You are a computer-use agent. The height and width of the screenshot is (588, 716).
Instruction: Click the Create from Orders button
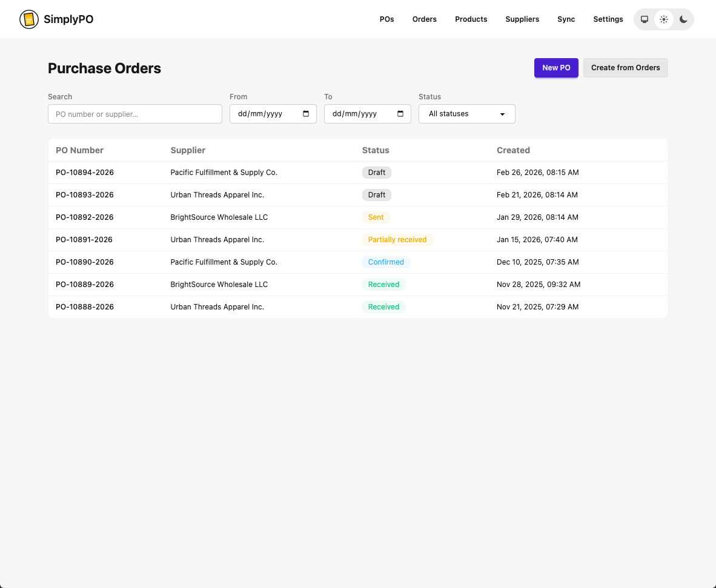[625, 68]
